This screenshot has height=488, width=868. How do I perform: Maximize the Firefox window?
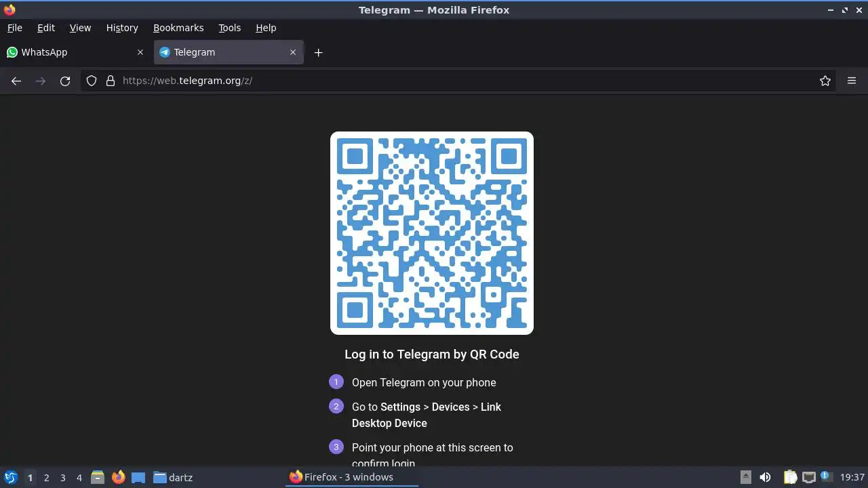(845, 10)
